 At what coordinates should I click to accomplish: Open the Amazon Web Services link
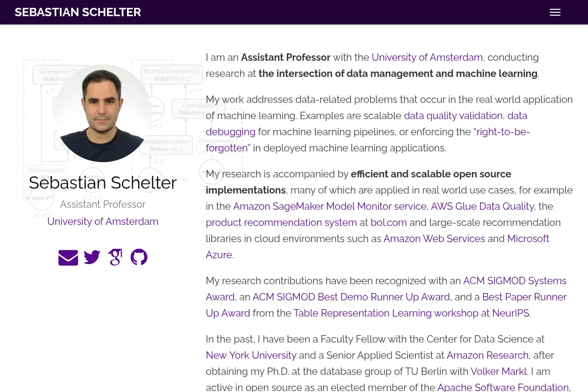coord(434,239)
